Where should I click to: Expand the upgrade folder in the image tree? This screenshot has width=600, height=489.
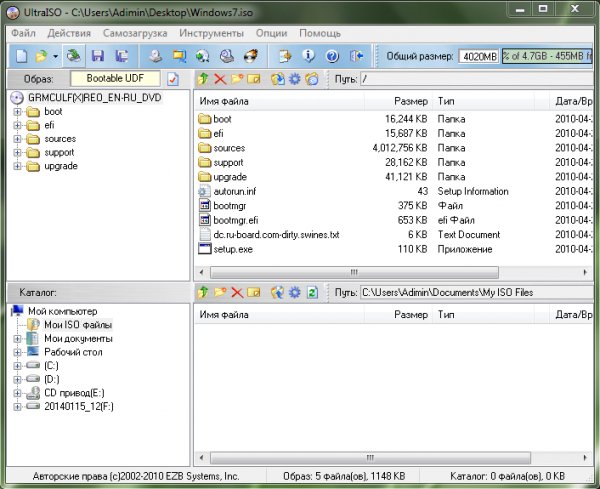point(17,166)
